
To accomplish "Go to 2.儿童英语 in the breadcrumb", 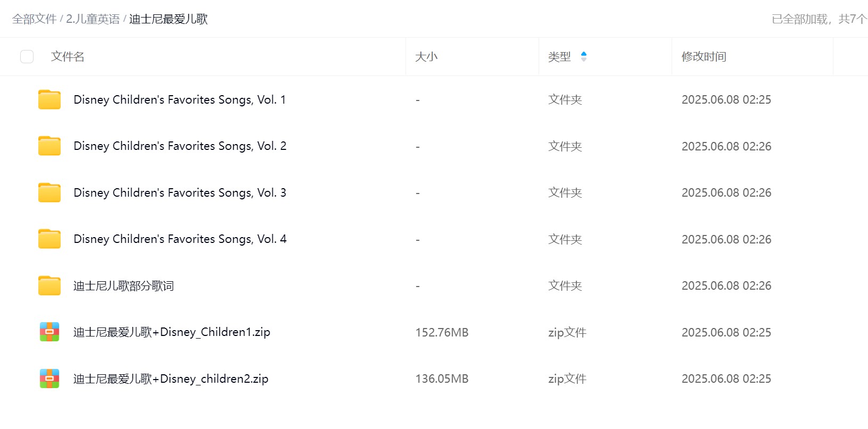I will click(x=93, y=19).
